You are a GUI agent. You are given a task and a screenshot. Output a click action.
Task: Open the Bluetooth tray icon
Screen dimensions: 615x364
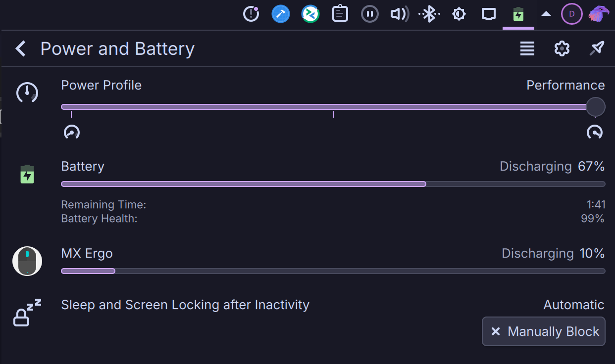tap(429, 14)
